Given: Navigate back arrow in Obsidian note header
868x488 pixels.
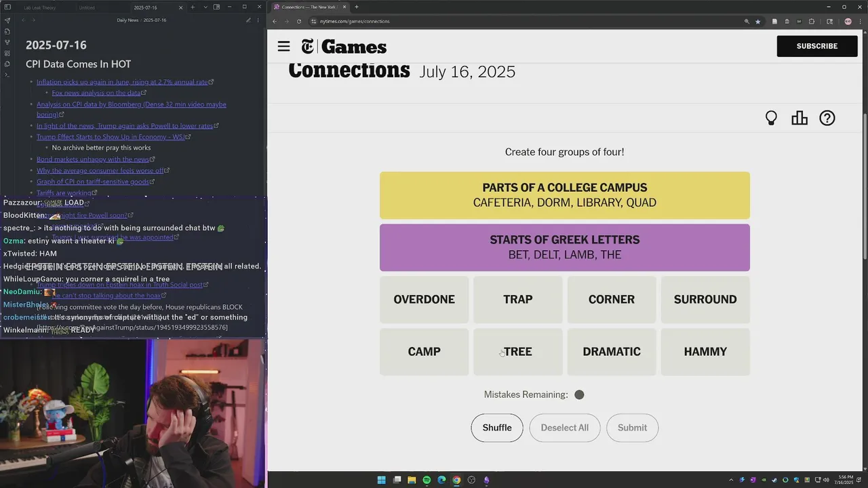Looking at the screenshot, I should tap(24, 20).
